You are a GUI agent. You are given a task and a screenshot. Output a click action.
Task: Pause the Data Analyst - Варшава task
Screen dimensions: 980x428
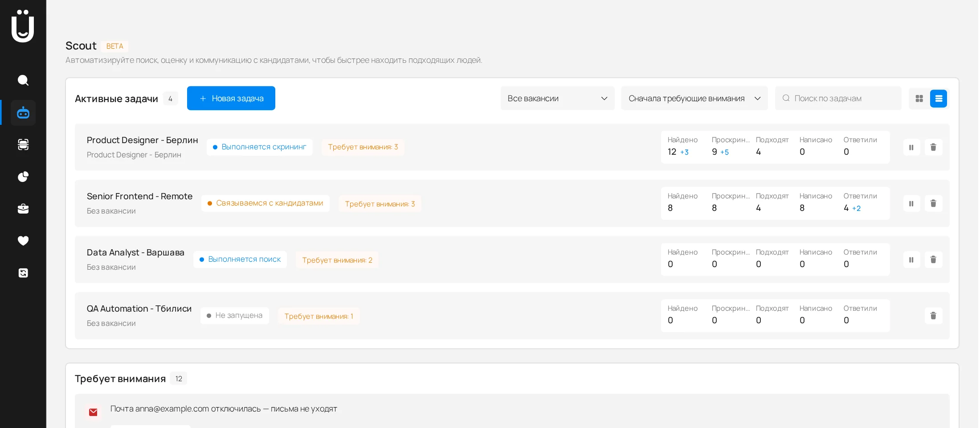tap(911, 259)
